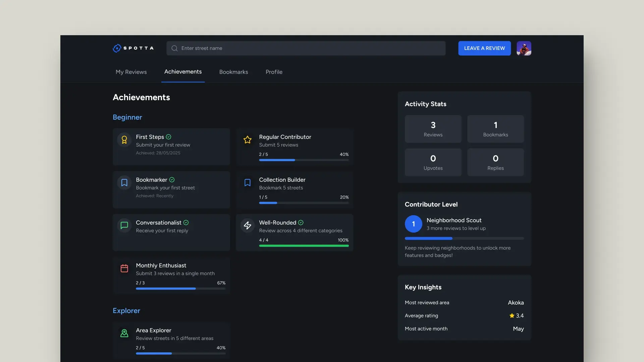Click the Monthly Enthusiast calendar icon
Screen dimensions: 644x362
(x=124, y=268)
